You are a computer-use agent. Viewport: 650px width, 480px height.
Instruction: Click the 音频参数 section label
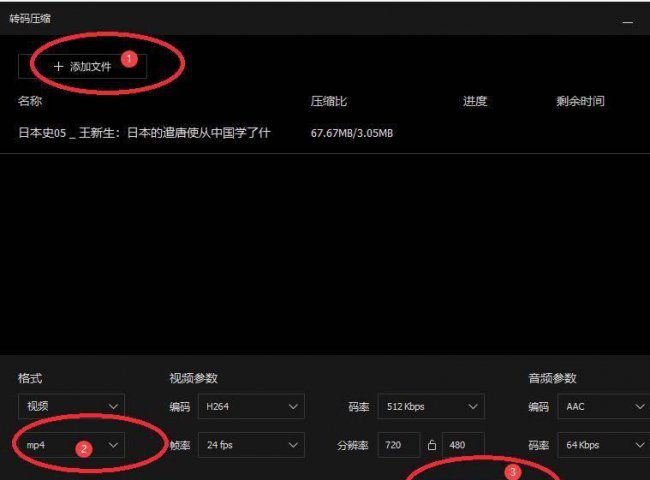(553, 378)
